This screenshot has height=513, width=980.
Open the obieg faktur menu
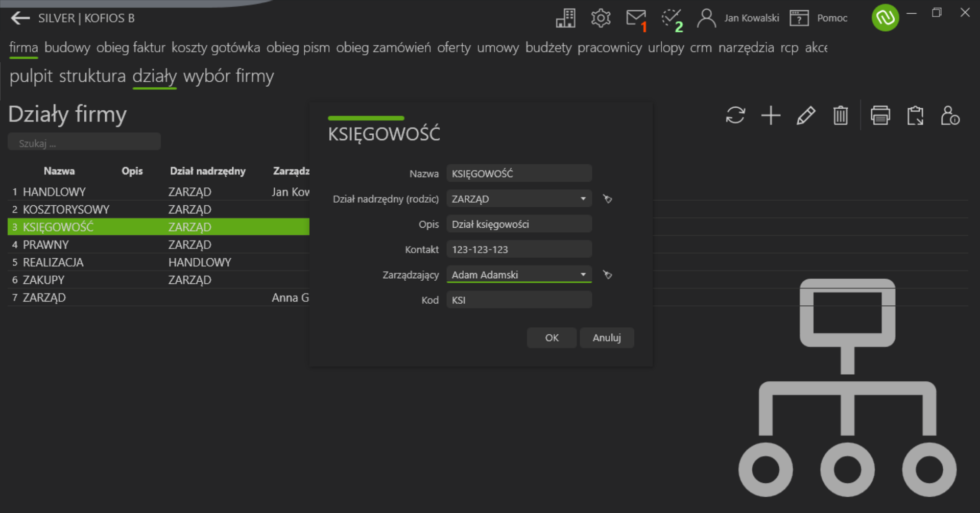click(131, 47)
